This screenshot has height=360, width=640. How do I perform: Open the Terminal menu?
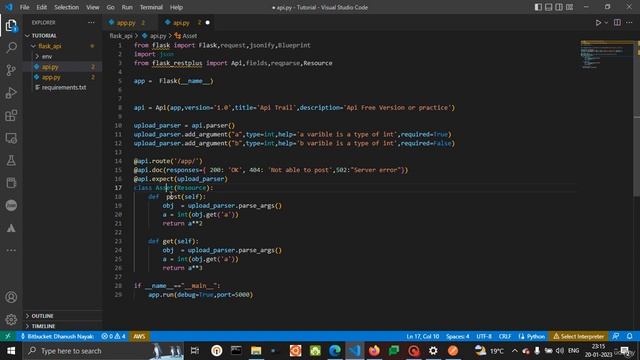[x=151, y=7]
